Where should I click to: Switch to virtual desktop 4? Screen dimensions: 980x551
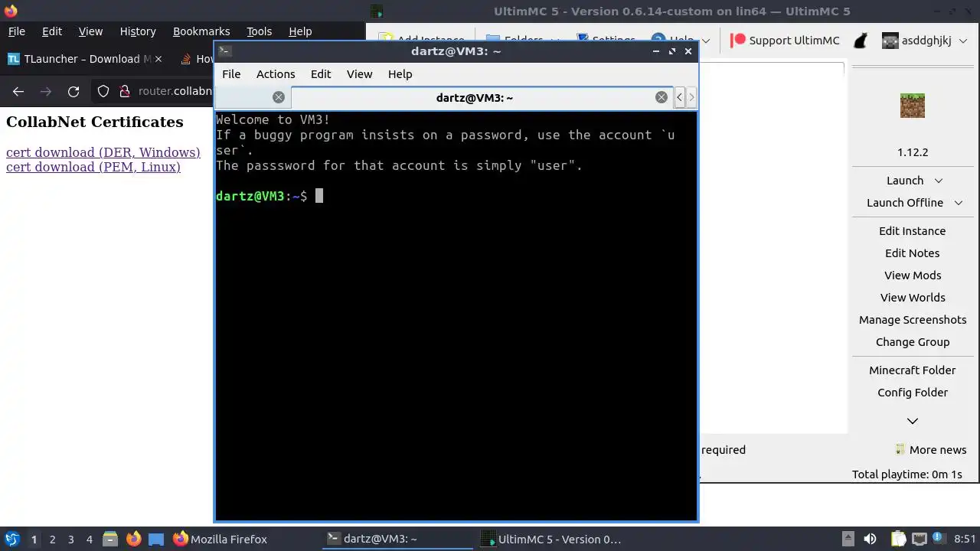[x=89, y=540]
